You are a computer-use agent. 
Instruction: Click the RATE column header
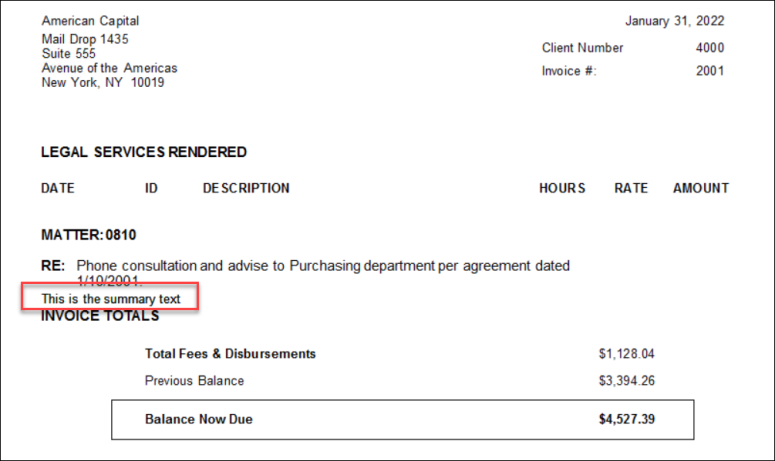(631, 188)
